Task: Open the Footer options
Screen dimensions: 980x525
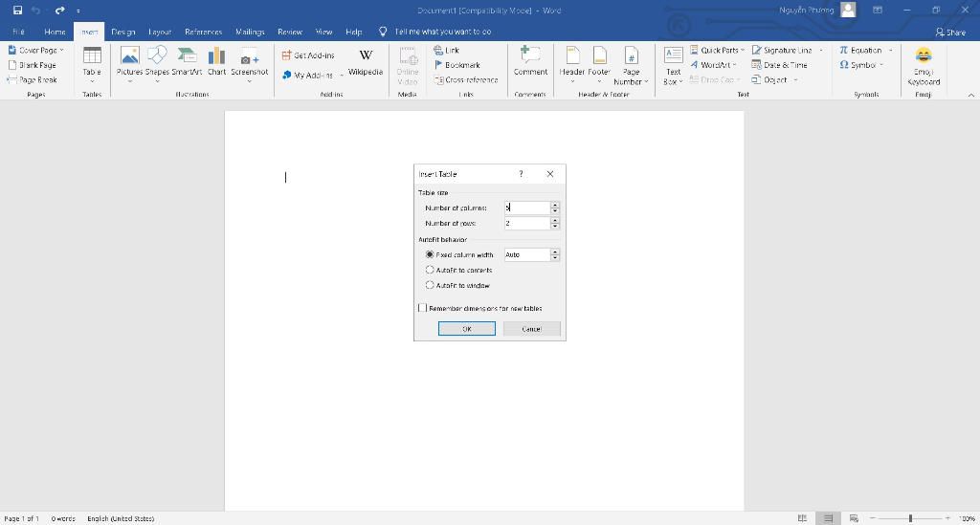Action: [599, 65]
